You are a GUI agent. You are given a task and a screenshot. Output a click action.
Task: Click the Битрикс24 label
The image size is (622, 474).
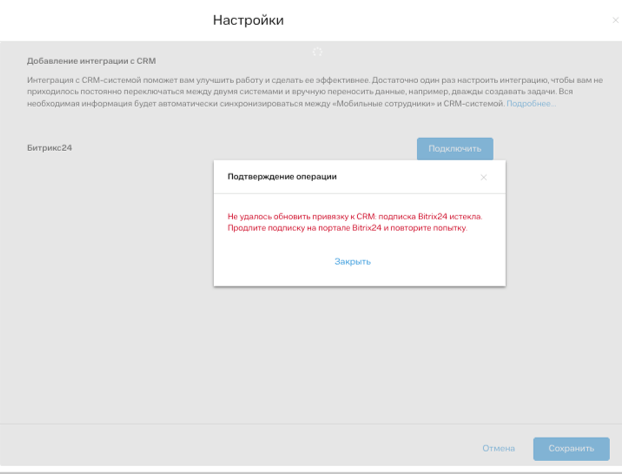(50, 148)
